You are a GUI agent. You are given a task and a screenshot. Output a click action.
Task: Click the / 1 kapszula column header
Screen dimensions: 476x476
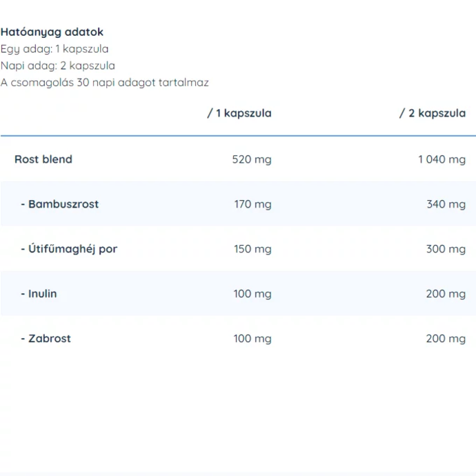click(239, 113)
